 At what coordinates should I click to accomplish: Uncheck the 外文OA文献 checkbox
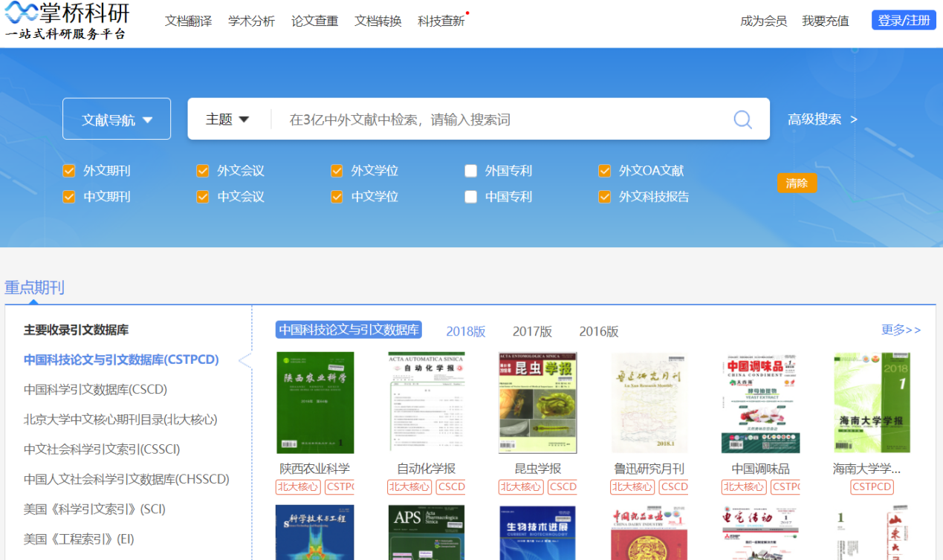click(604, 171)
